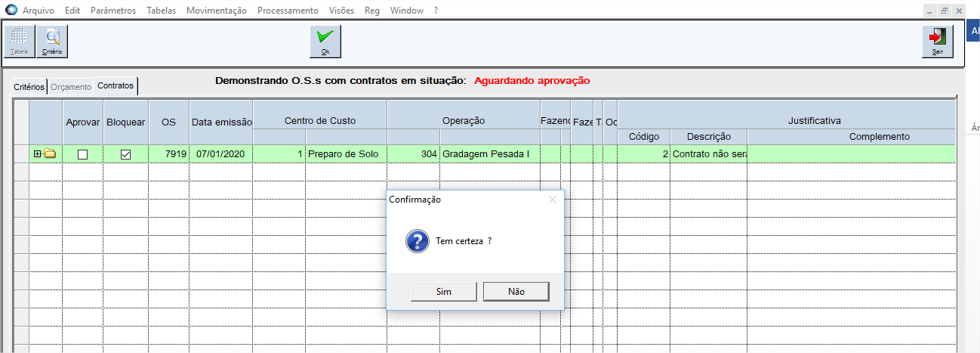Select the Contratos tab
980x353 pixels.
point(116,86)
